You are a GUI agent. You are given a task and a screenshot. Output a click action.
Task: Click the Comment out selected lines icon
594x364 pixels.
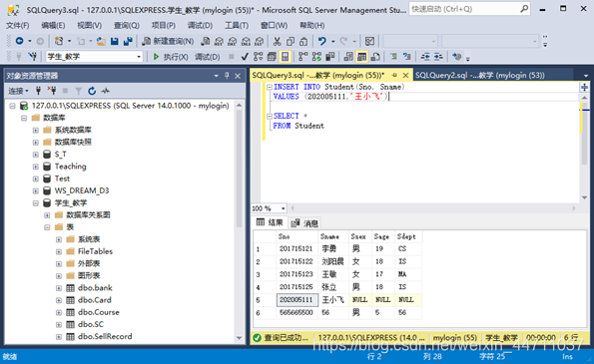[x=393, y=57]
